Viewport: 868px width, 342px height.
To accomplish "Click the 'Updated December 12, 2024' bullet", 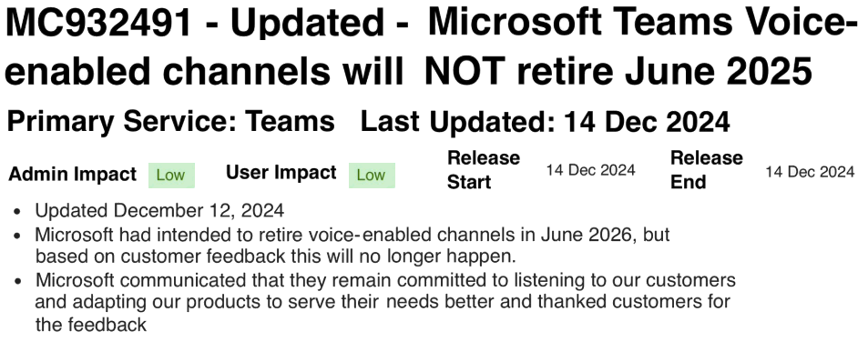I will point(159,210).
